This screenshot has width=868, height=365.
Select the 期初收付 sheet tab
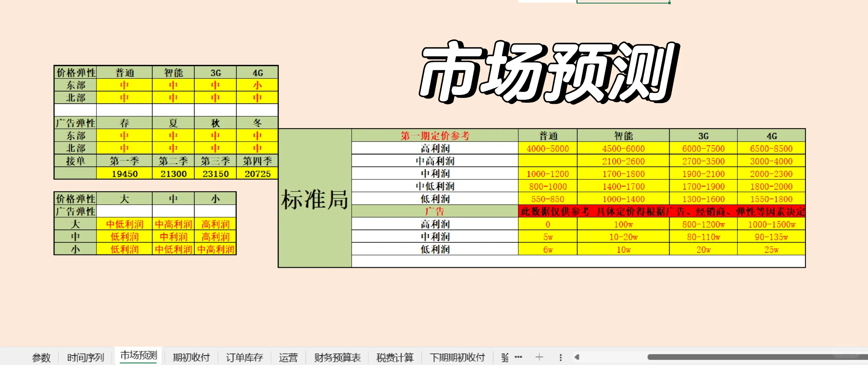(x=191, y=357)
